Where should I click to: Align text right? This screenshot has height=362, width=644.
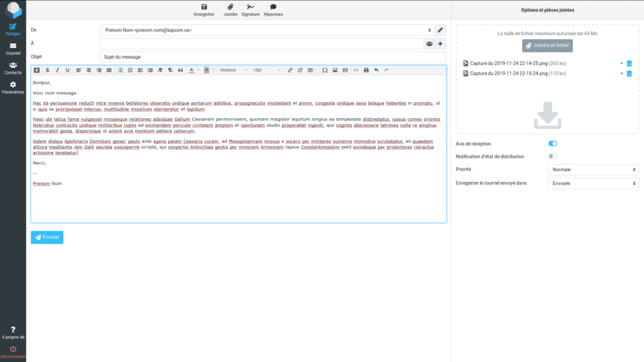coord(99,70)
